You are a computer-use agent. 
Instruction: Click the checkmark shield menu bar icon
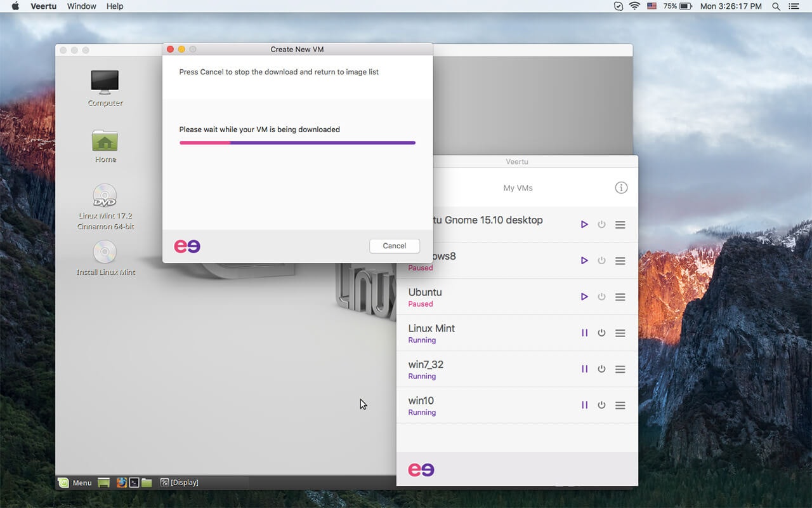pos(619,6)
